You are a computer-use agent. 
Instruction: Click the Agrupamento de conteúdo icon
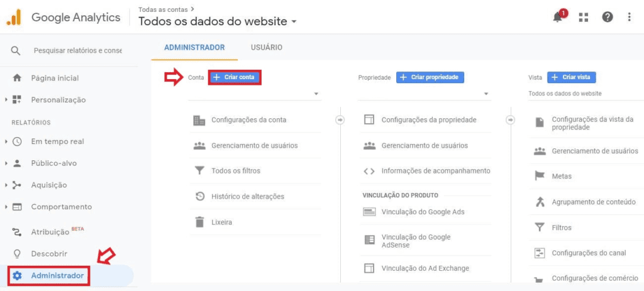pyautogui.click(x=540, y=202)
